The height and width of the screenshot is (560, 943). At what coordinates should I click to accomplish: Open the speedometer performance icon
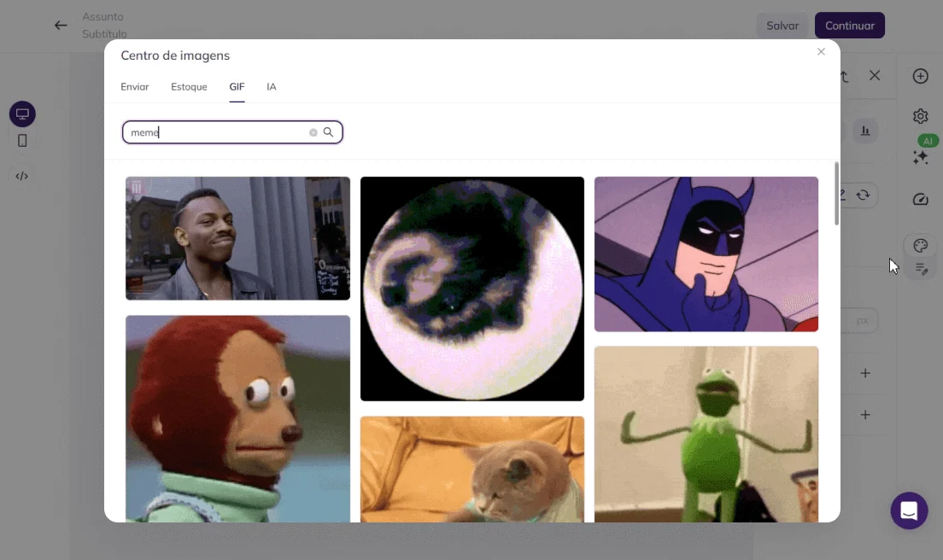[x=920, y=200]
